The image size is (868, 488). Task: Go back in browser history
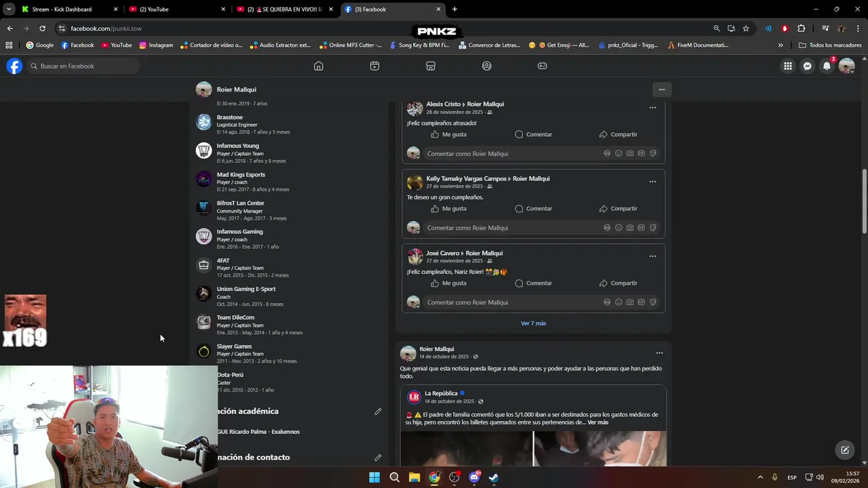9,28
